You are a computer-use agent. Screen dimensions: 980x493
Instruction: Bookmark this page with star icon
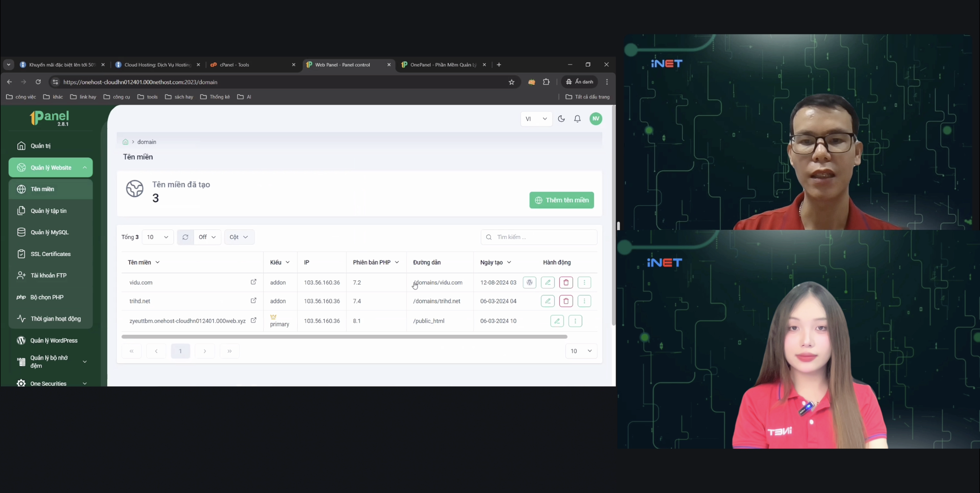click(x=512, y=82)
